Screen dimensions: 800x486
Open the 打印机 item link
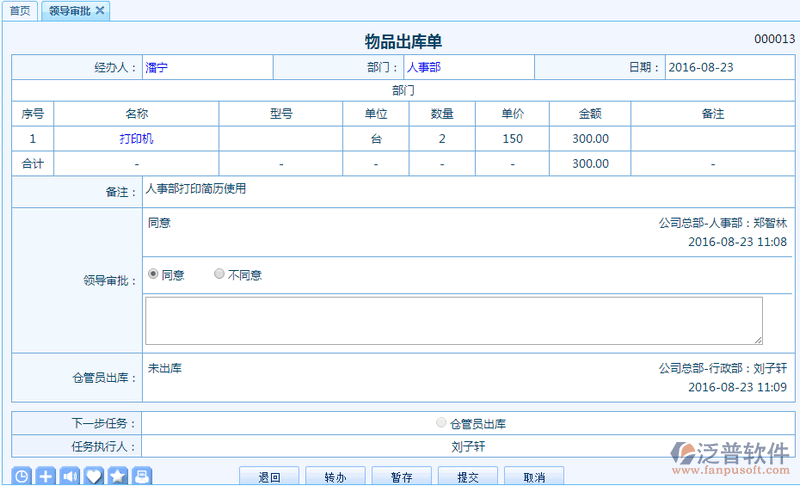[136, 139]
